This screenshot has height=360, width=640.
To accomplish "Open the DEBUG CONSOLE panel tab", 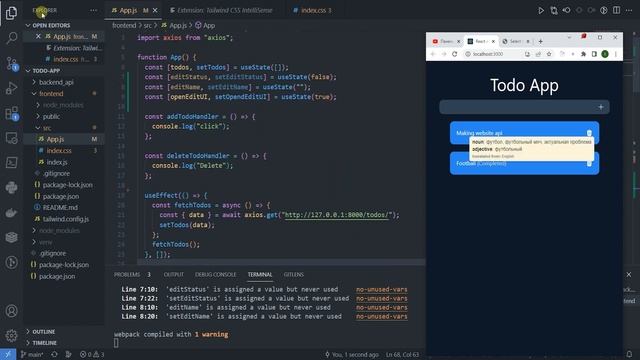I will click(215, 274).
